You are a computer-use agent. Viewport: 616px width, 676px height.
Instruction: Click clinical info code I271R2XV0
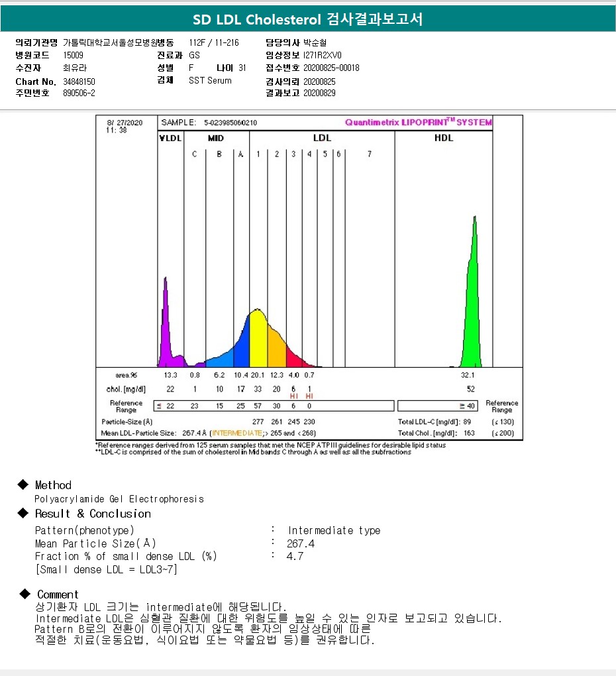tap(322, 55)
